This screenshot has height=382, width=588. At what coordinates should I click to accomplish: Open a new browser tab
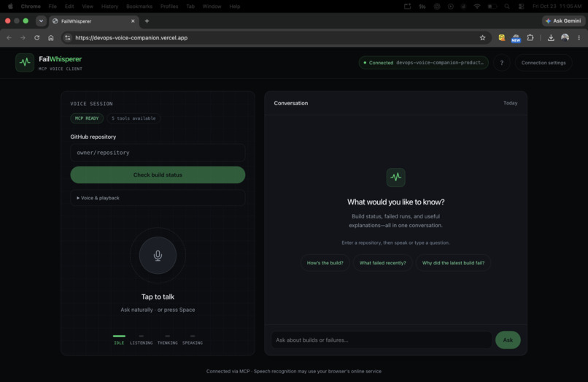[x=147, y=21]
